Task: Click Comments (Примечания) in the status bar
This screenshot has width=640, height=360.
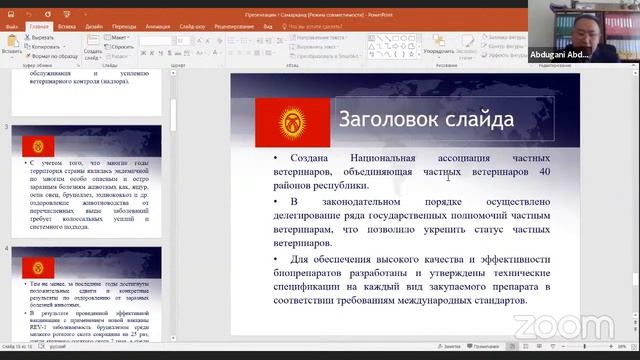Action: click(483, 347)
